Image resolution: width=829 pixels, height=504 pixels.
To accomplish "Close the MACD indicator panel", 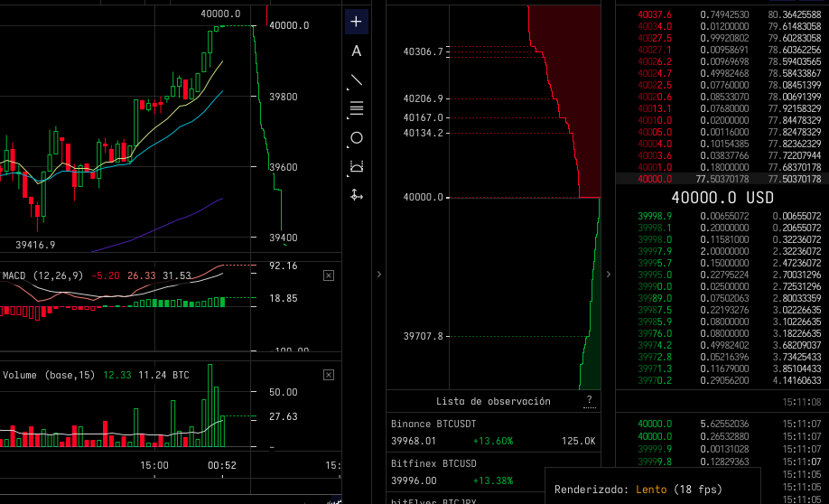I will 329,275.
